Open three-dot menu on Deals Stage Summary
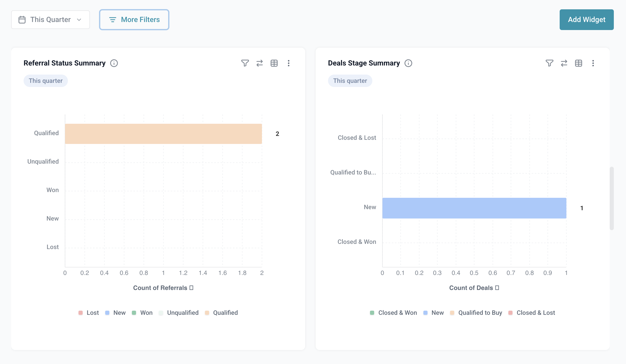 [593, 63]
